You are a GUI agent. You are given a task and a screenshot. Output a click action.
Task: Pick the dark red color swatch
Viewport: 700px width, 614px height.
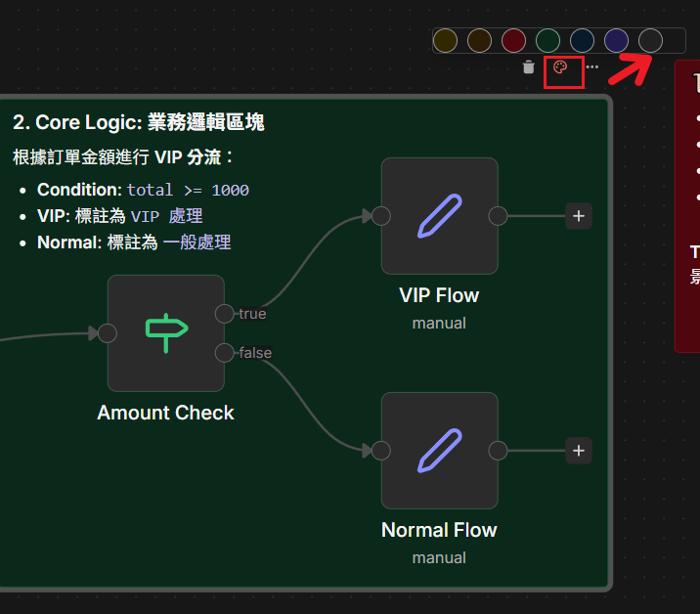(513, 40)
